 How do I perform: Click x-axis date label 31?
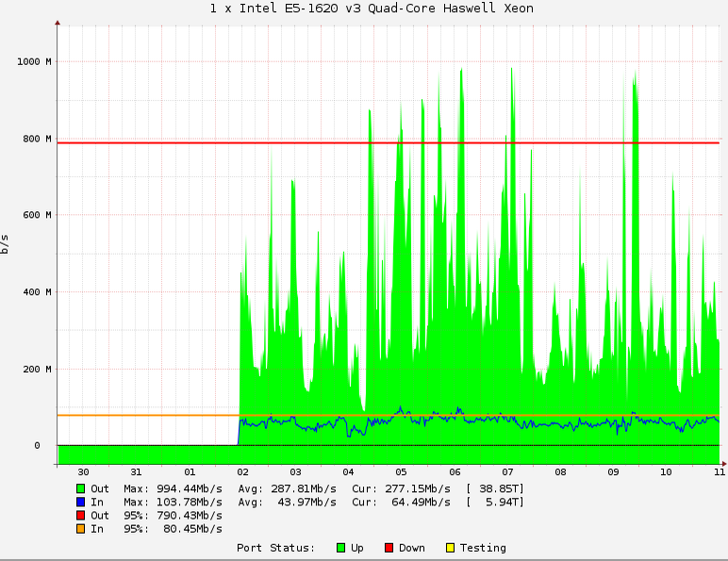(x=136, y=471)
